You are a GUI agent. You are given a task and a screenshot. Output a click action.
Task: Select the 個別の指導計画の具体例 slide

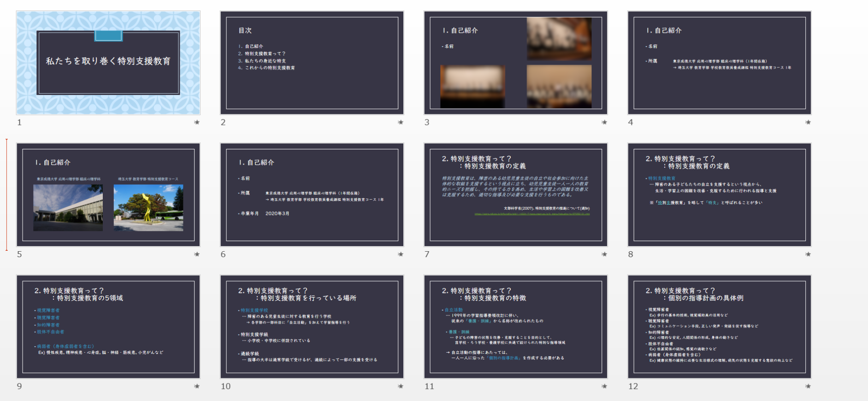(x=720, y=327)
